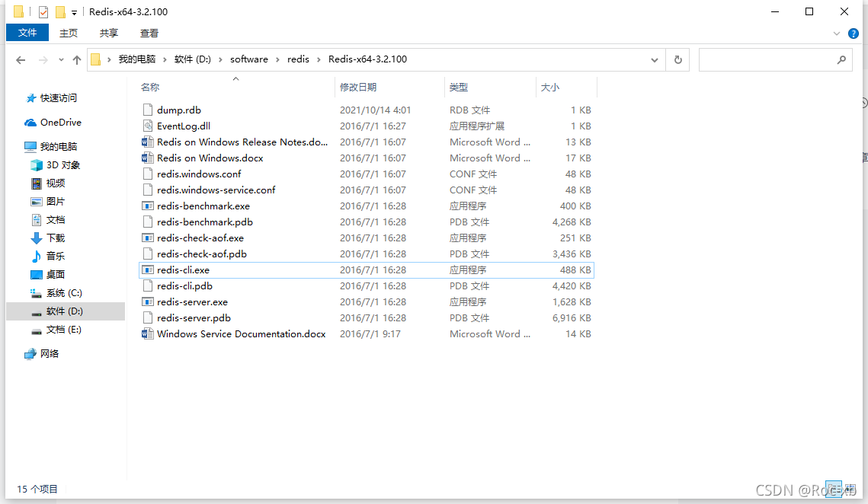Select 快速访问 in the navigation pane
The image size is (868, 504).
pos(52,98)
